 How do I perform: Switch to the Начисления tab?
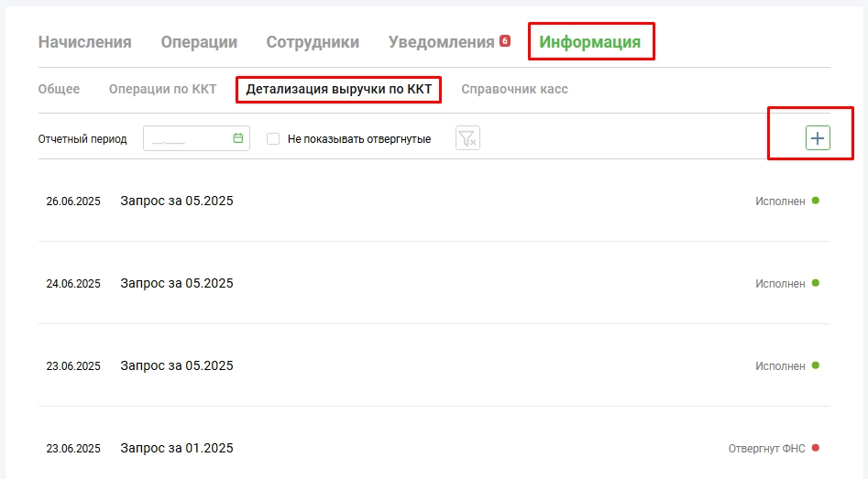tap(84, 42)
